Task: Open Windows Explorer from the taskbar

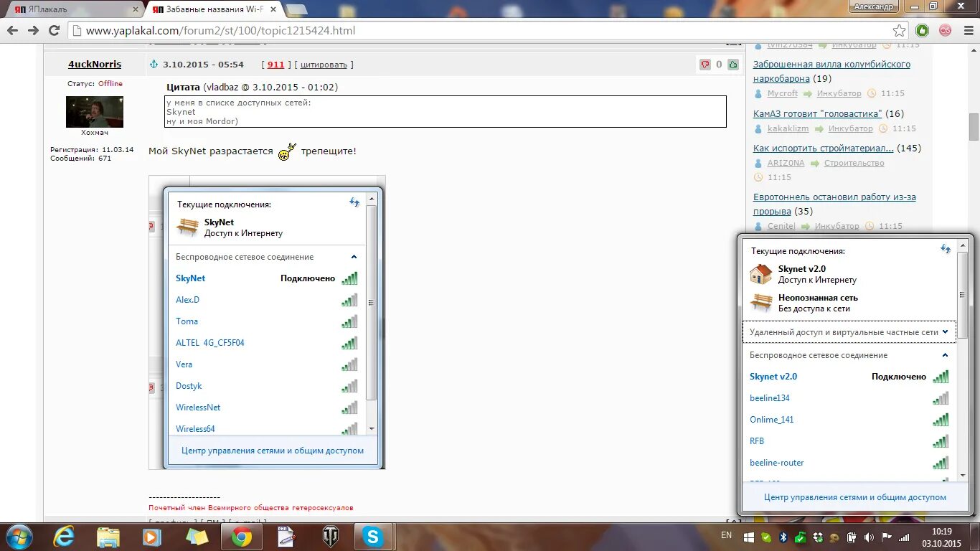Action: tap(108, 536)
